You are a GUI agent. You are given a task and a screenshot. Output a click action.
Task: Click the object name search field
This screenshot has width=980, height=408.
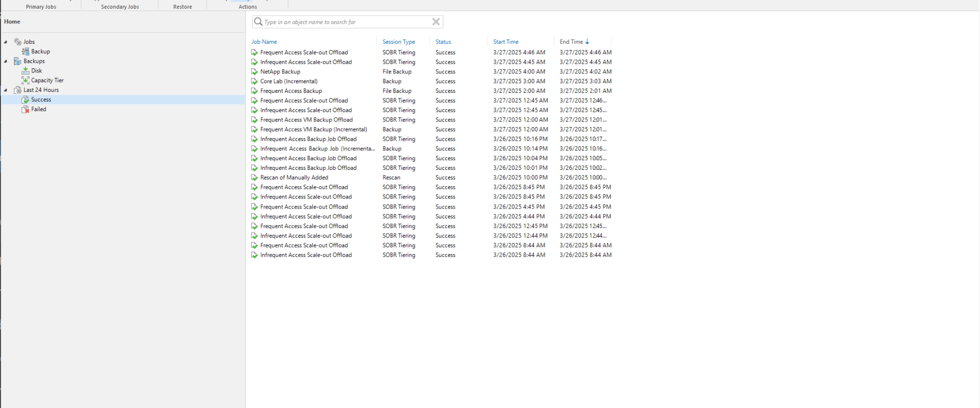[347, 22]
